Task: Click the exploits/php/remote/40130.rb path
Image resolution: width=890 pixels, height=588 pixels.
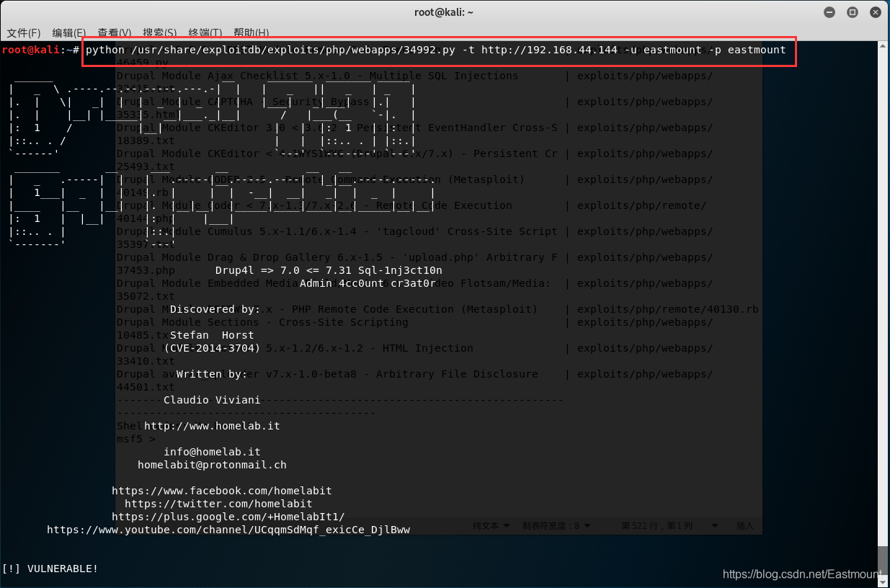Action: (667, 309)
